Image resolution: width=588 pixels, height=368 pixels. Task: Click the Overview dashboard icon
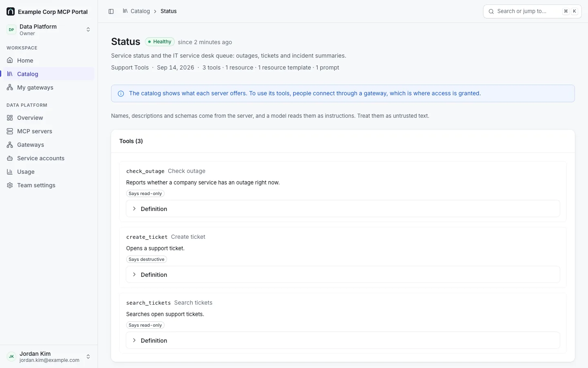[x=10, y=118]
